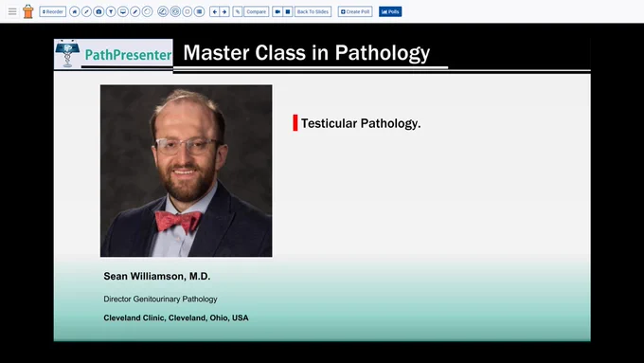
Task: Go to next slide with right arrow
Action: pyautogui.click(x=224, y=11)
